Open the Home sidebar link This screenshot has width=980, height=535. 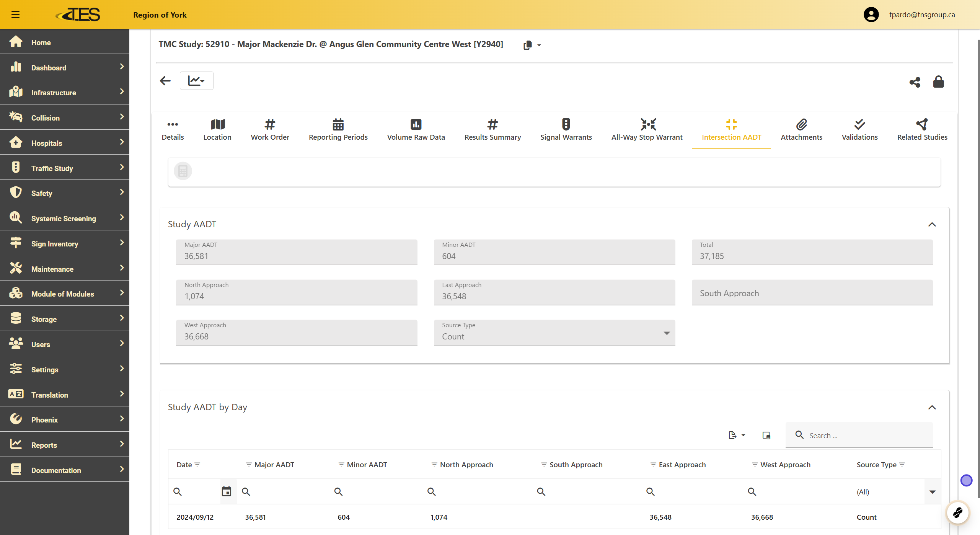pos(41,42)
